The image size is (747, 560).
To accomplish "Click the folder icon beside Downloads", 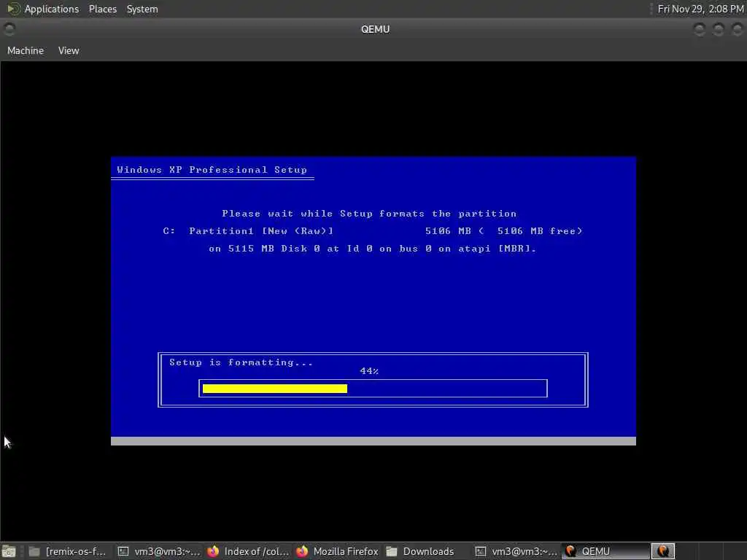I will [x=392, y=551].
